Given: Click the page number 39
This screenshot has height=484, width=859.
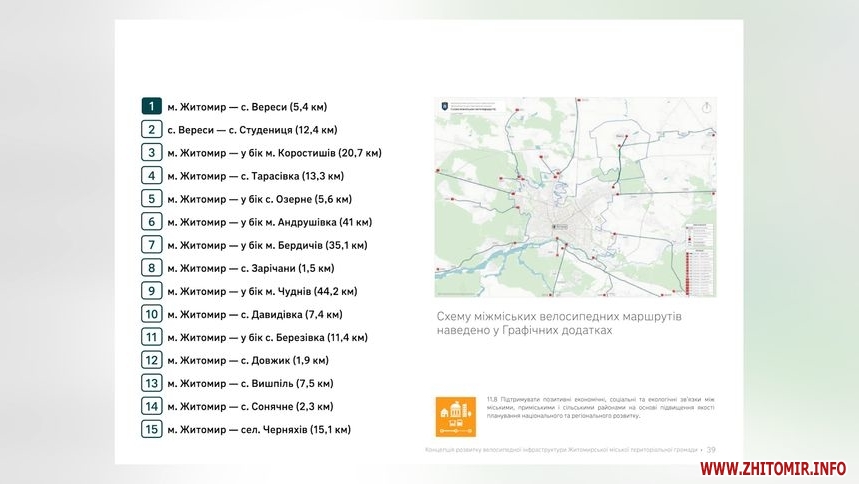Looking at the screenshot, I should coord(711,449).
